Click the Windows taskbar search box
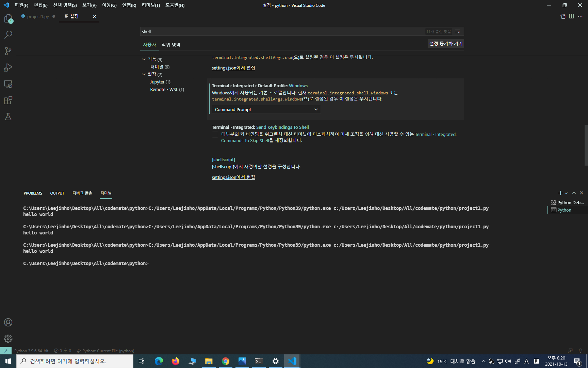 pos(75,361)
